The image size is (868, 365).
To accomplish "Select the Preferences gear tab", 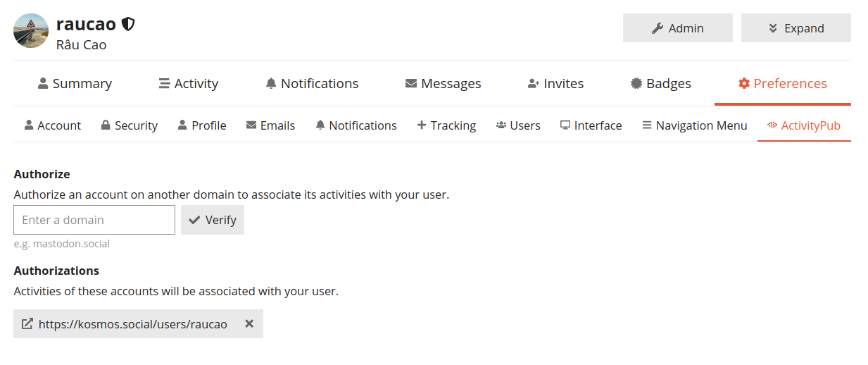I will point(782,84).
